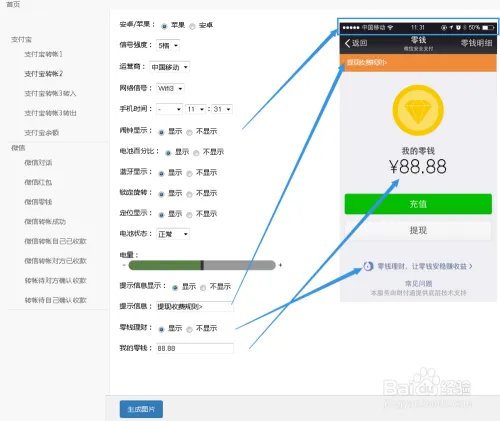Click the 微信 section header in the sidebar

(18, 148)
